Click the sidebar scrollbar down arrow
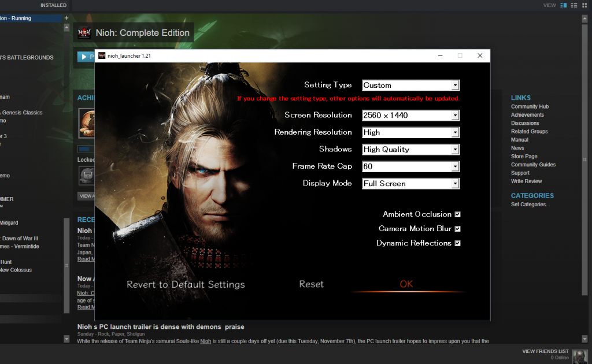The image size is (592, 364). coord(66,339)
